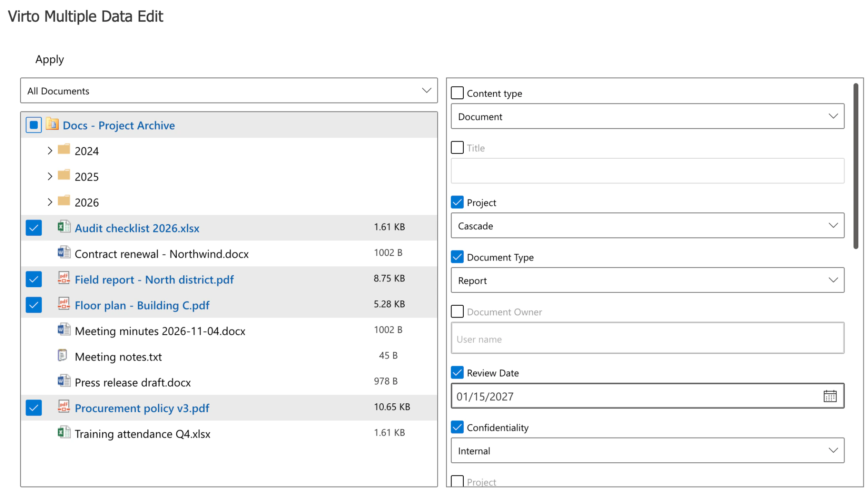Click the 2026 folder name
This screenshot has height=490, width=868.
click(87, 203)
